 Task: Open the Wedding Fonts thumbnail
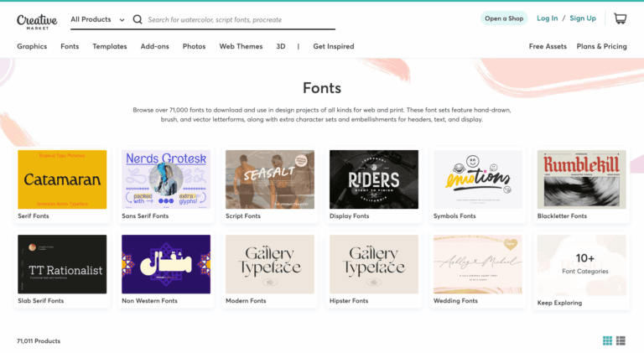(478, 264)
